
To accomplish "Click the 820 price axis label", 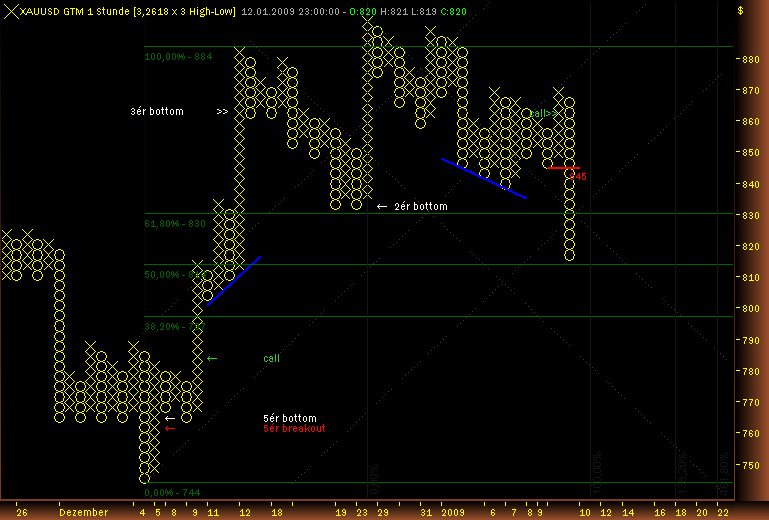I will [x=749, y=247].
